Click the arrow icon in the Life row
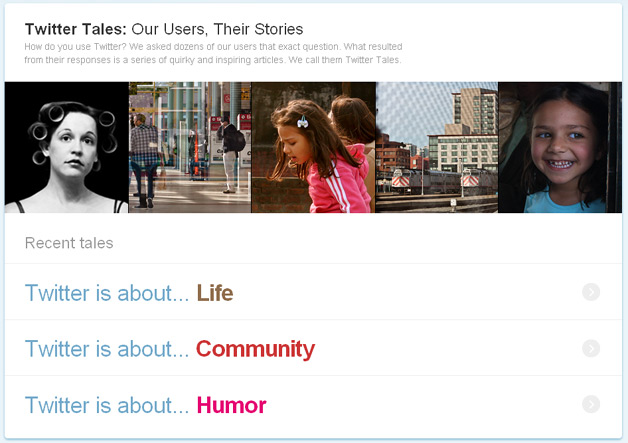This screenshot has width=628, height=443. point(591,292)
